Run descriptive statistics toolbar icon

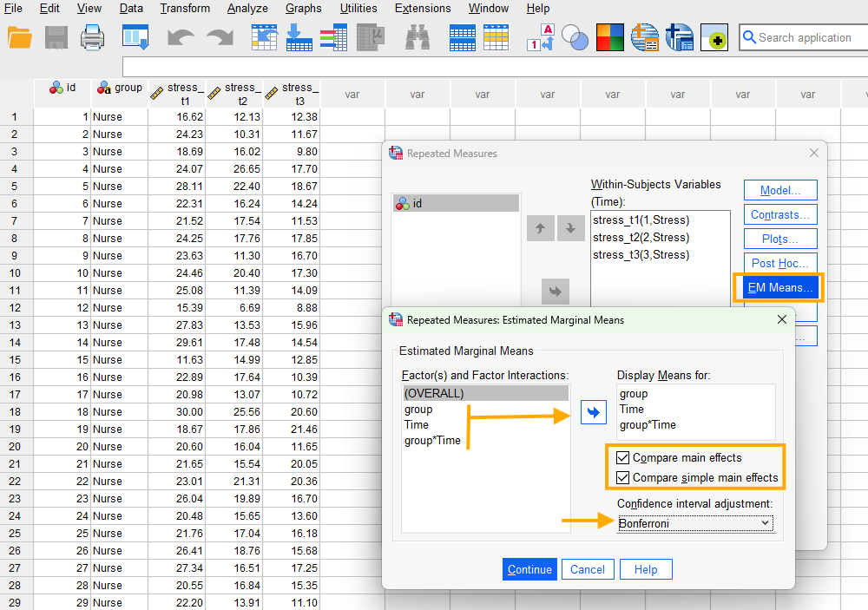point(371,37)
